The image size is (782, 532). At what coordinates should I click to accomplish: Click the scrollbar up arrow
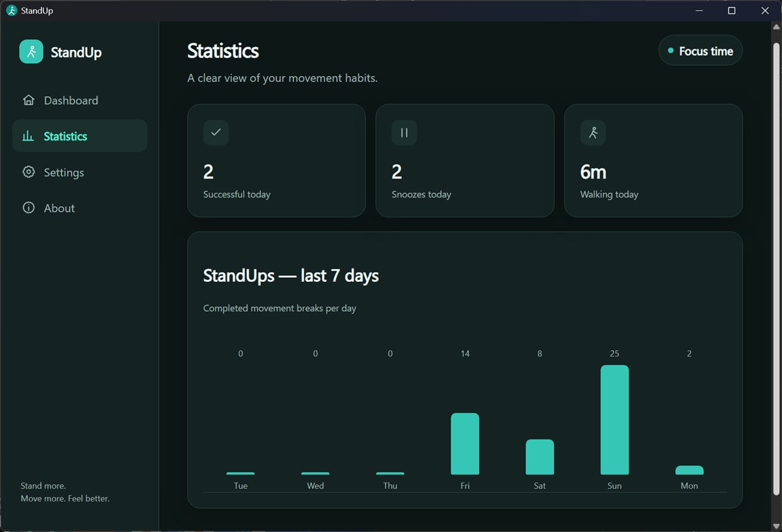(x=776, y=27)
